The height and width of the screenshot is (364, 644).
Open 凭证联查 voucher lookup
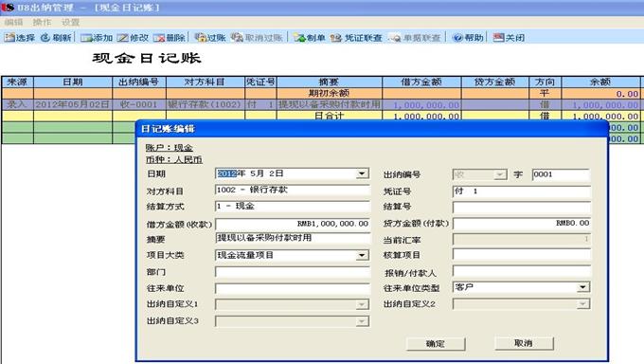pos(356,38)
